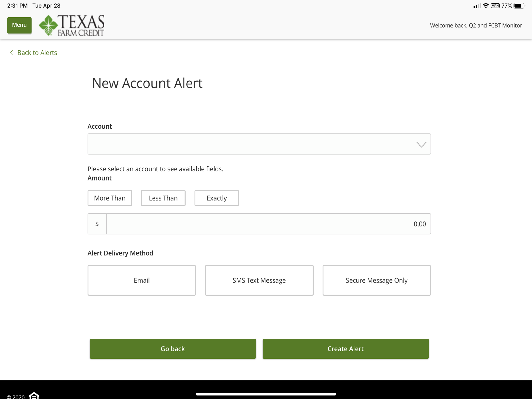Click the Alert Delivery Method label
Viewport: 532px width, 399px height.
(120, 253)
